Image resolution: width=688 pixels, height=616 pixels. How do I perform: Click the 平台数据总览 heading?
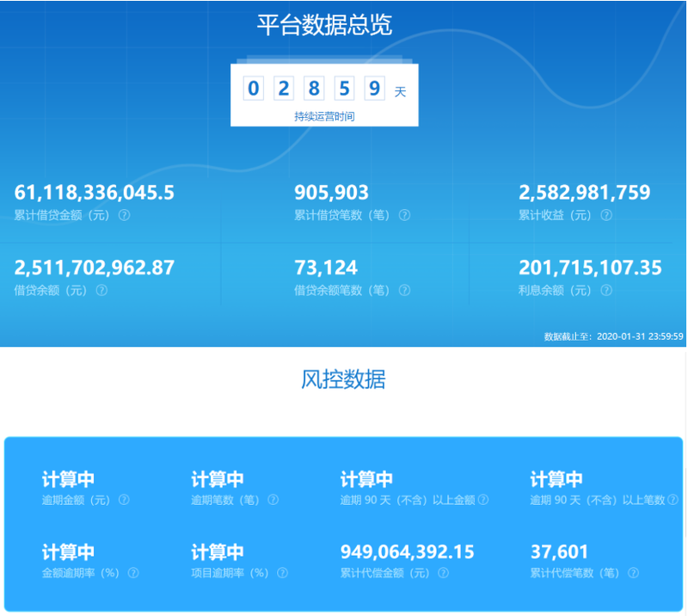324,25
